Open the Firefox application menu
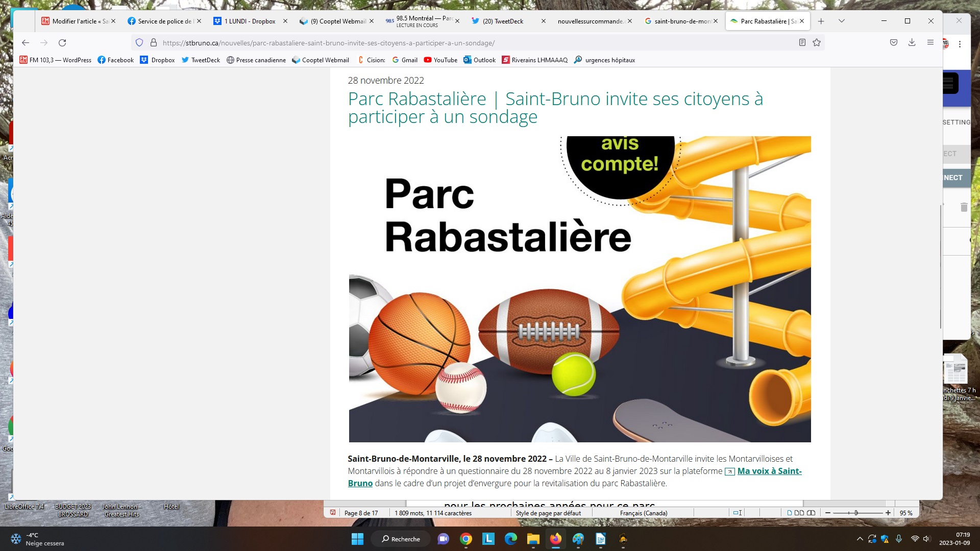Image resolution: width=980 pixels, height=551 pixels. coord(930,43)
